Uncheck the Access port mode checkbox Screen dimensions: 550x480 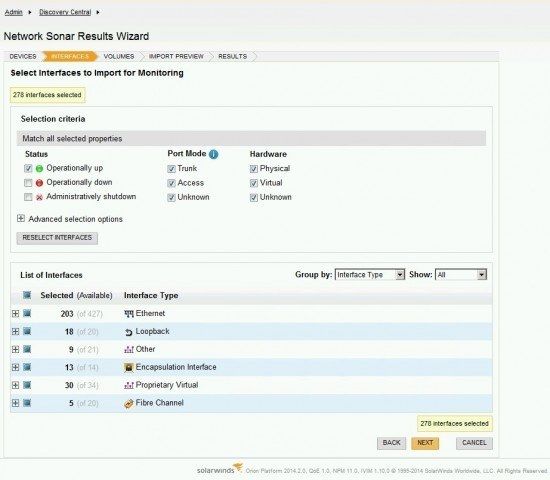point(171,183)
